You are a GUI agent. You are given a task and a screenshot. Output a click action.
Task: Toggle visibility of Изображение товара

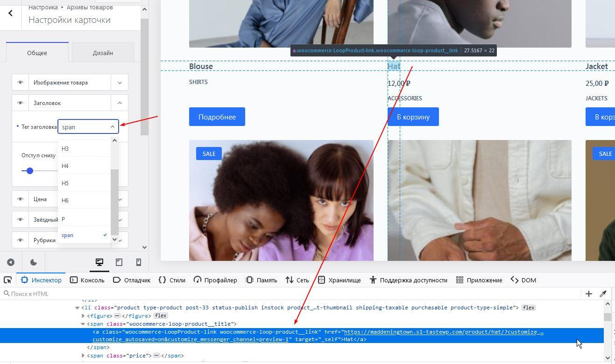(x=20, y=83)
